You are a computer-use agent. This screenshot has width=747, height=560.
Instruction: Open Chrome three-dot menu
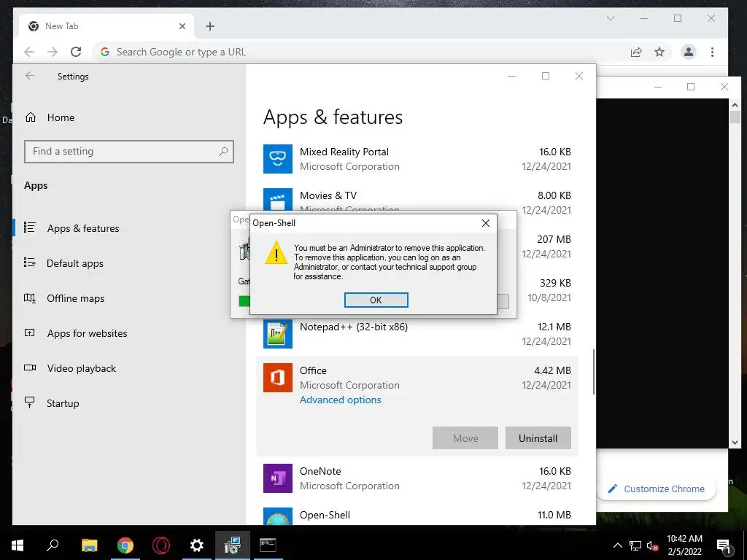[712, 52]
